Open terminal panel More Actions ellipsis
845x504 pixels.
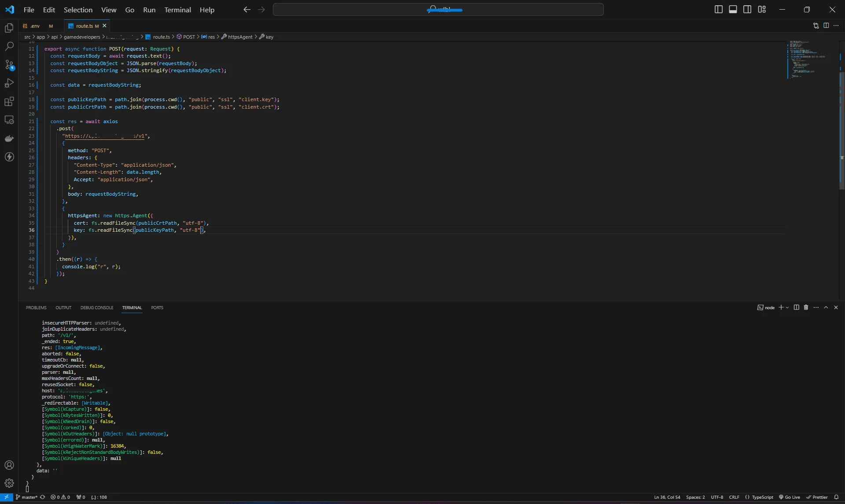pyautogui.click(x=816, y=307)
